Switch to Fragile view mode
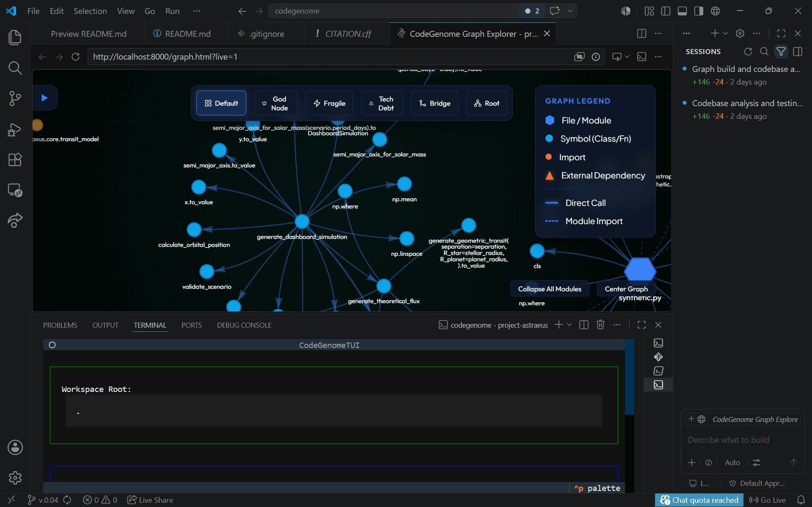812x507 pixels. pyautogui.click(x=329, y=103)
